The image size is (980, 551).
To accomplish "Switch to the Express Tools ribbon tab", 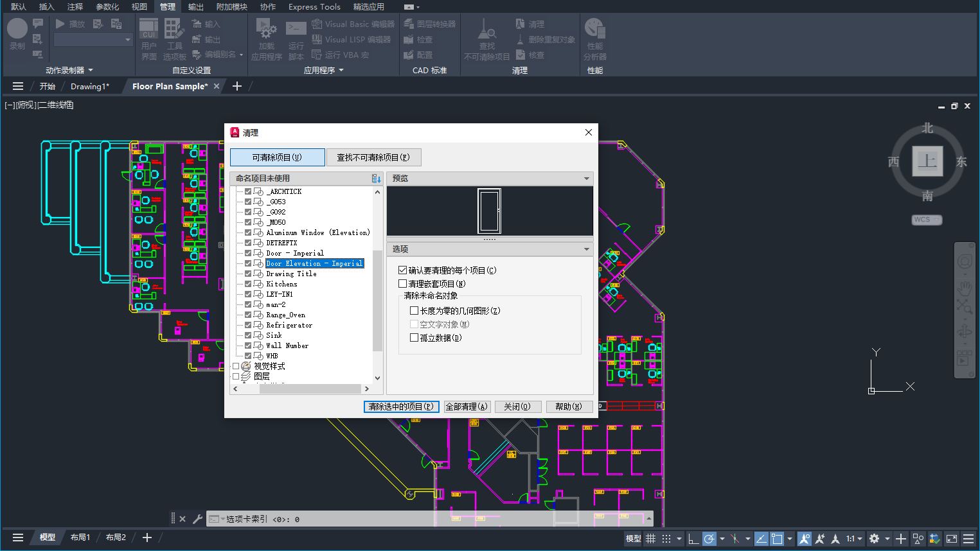I will click(x=314, y=7).
